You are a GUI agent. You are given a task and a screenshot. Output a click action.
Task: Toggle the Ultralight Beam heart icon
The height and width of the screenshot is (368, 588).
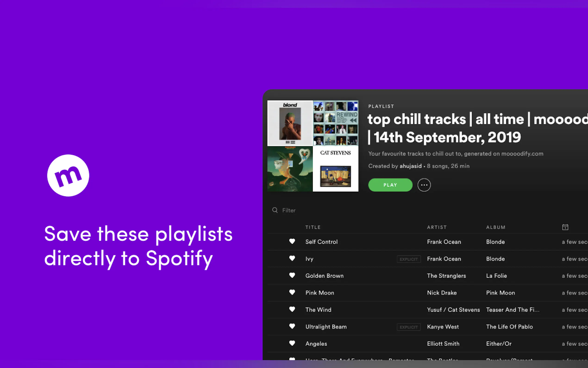point(292,326)
